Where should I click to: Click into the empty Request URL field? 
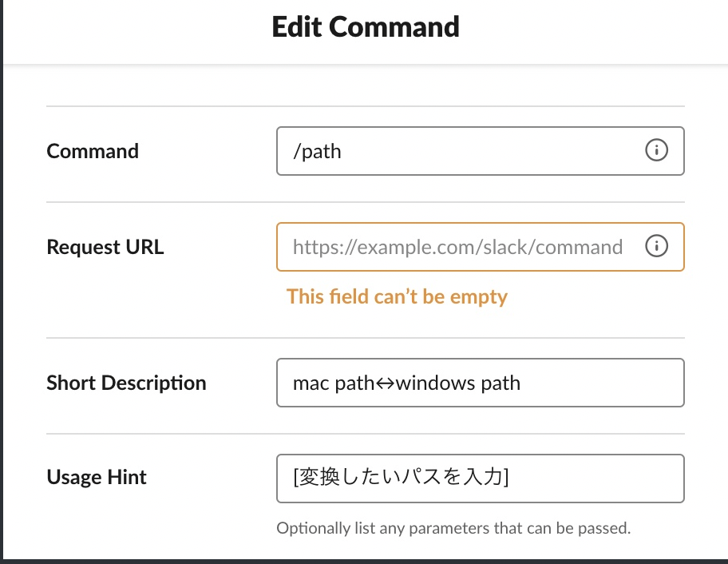(480, 247)
